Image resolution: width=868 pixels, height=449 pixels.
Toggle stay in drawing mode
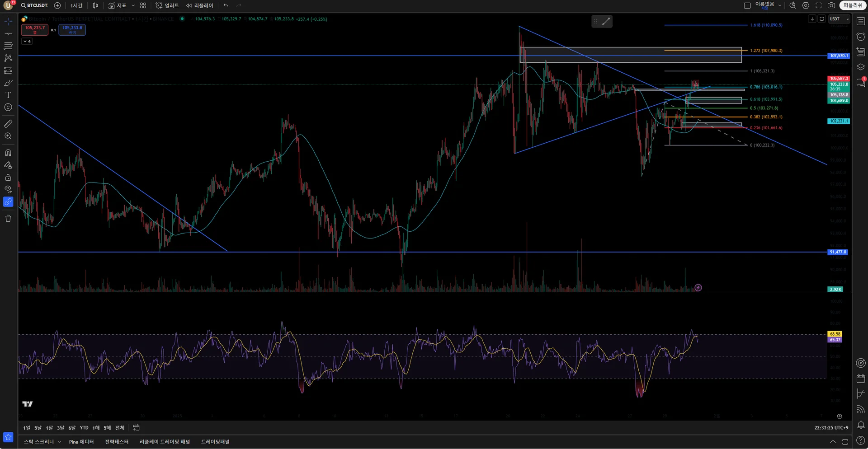[x=8, y=165]
